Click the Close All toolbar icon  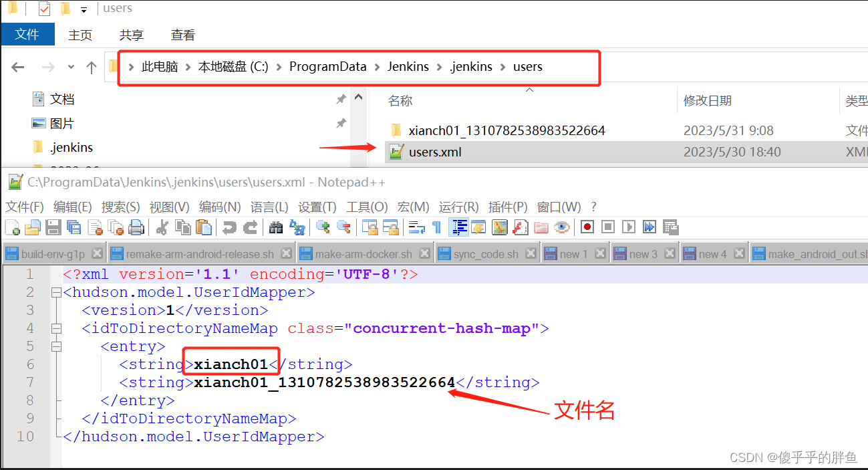pos(116,227)
